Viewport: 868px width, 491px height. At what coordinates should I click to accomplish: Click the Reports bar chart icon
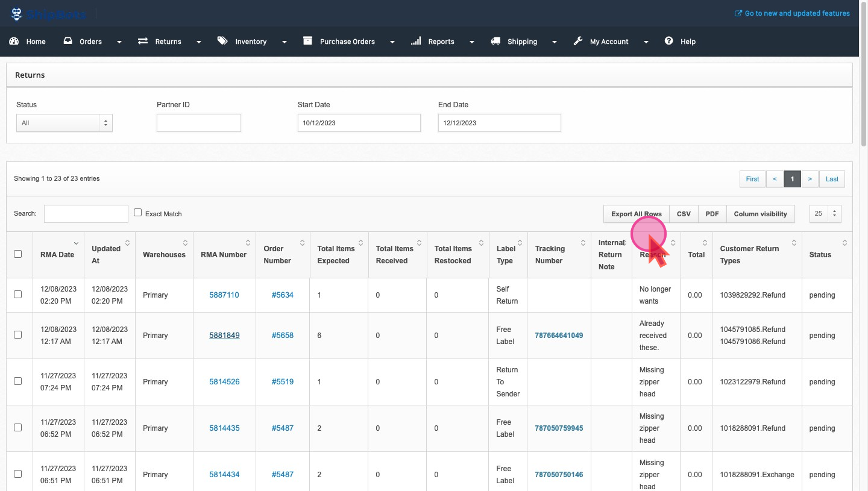416,41
